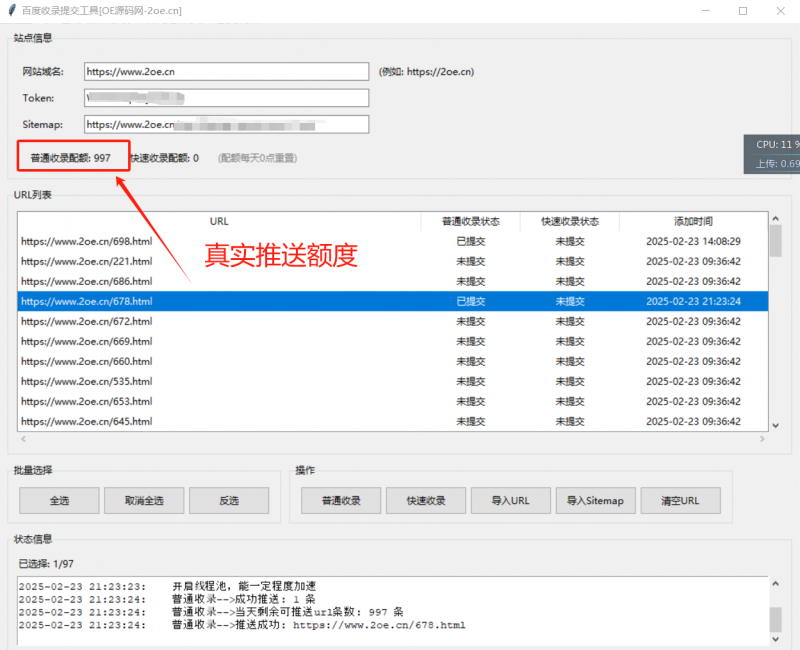Viewport: 800px width, 650px height.
Task: Click the 导入Sitemap button
Action: [595, 500]
